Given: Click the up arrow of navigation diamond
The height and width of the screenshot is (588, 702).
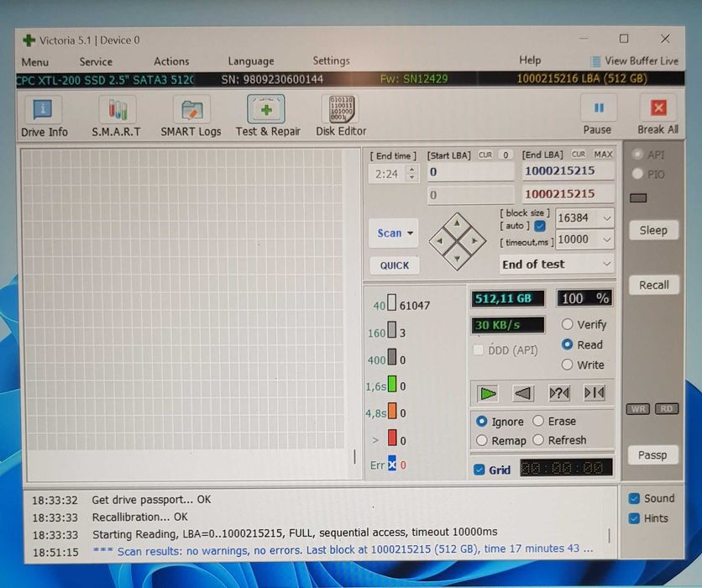Looking at the screenshot, I should click(x=457, y=223).
